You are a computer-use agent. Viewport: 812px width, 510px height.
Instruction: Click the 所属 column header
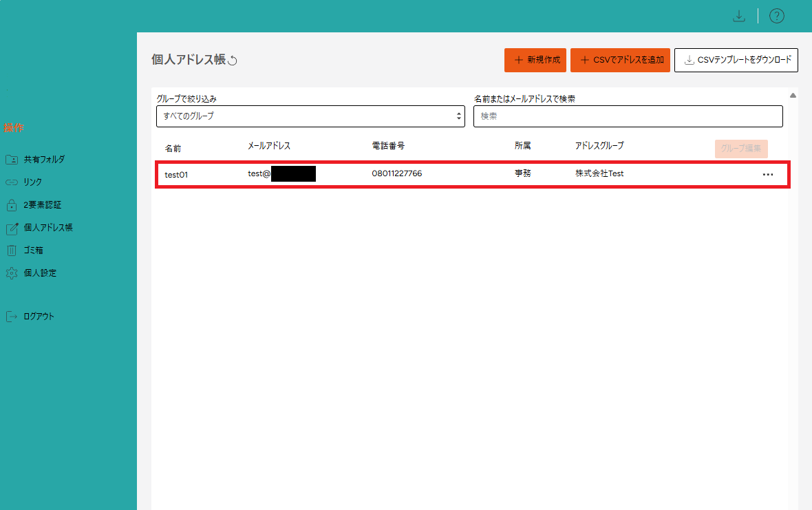click(522, 146)
